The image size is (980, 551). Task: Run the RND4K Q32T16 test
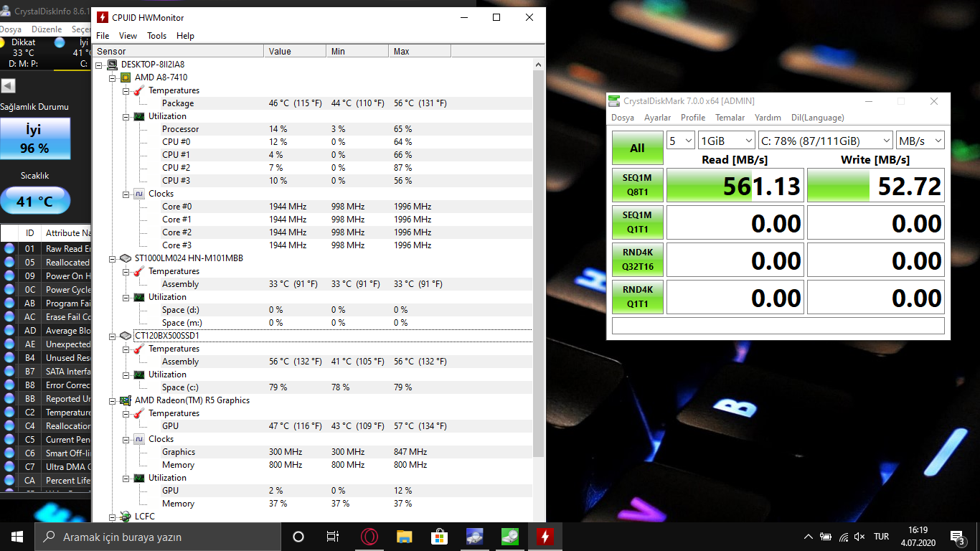point(637,260)
